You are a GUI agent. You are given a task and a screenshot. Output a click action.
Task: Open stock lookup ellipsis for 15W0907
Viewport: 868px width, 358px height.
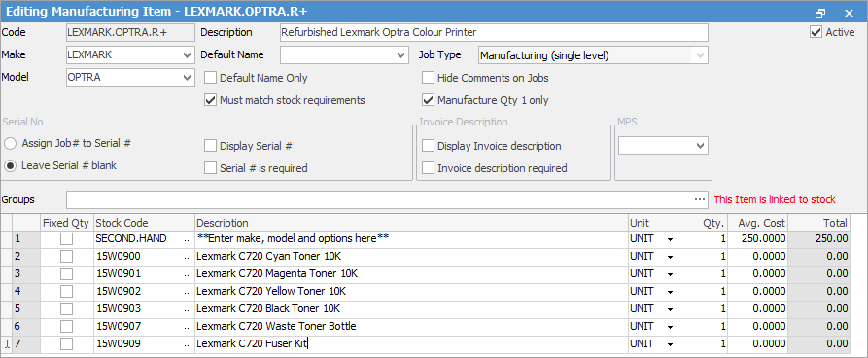point(190,326)
